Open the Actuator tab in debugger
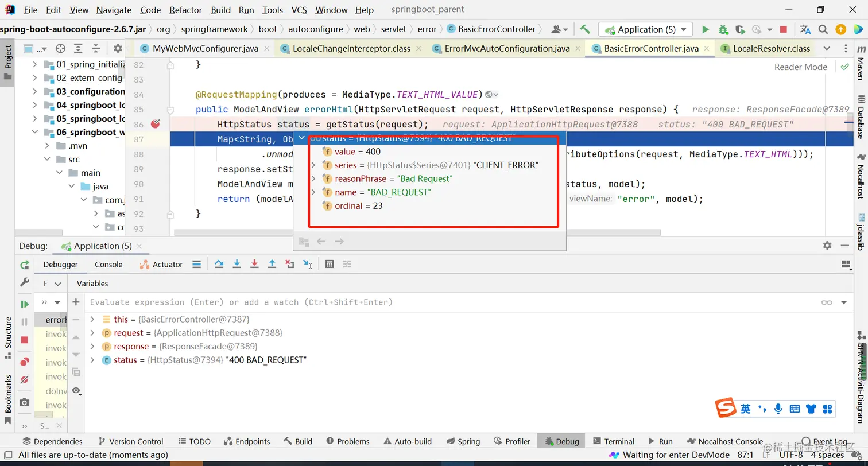The height and width of the screenshot is (466, 868). coord(161,264)
